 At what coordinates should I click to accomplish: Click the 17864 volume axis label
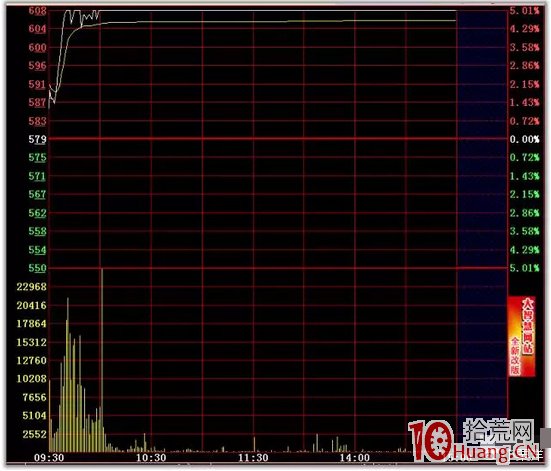click(32, 323)
